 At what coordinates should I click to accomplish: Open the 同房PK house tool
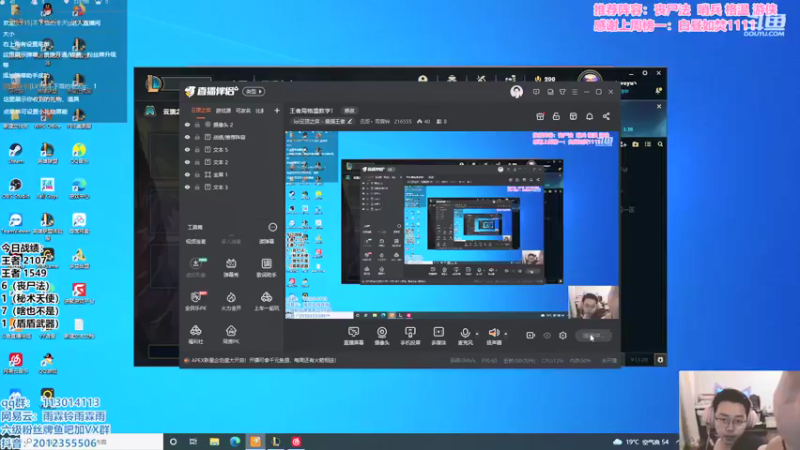point(231,335)
